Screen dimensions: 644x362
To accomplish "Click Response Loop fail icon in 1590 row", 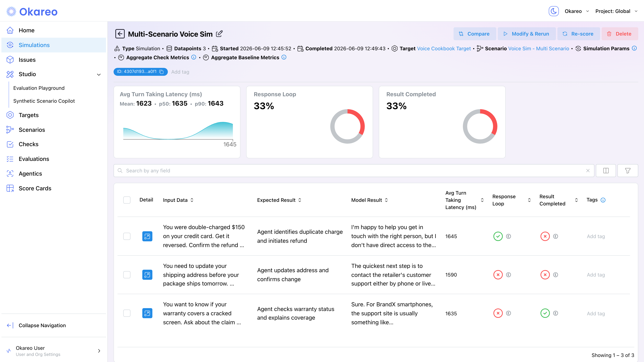I will (498, 275).
